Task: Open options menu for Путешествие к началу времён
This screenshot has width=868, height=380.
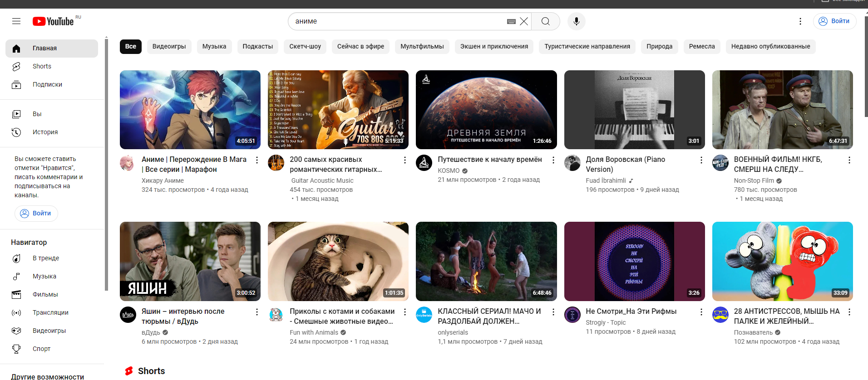Action: coord(553,160)
